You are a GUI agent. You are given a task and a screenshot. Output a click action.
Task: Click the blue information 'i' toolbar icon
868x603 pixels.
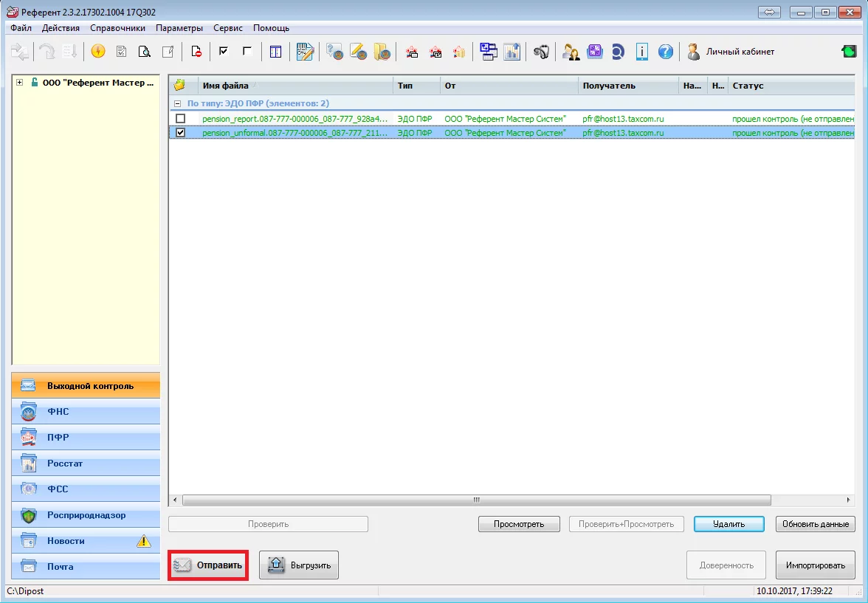(641, 52)
